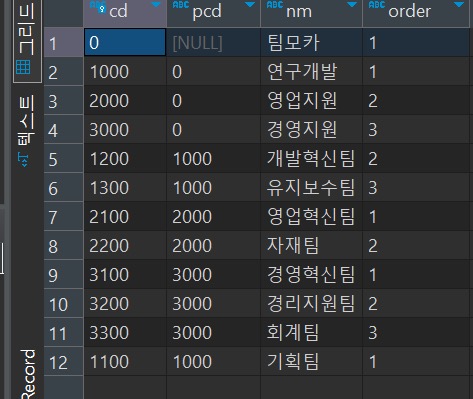Select the 개발혁신팀 name cell
This screenshot has width=473, height=399.
pyautogui.click(x=311, y=158)
